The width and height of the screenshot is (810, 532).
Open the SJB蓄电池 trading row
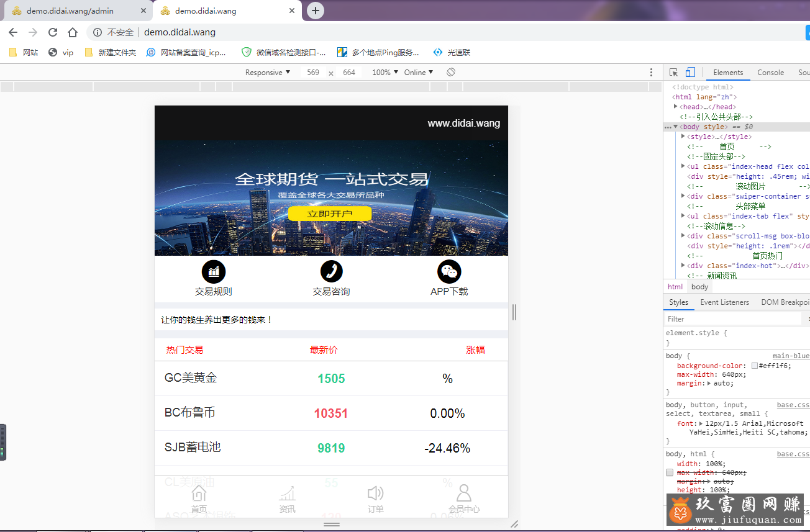pos(331,448)
